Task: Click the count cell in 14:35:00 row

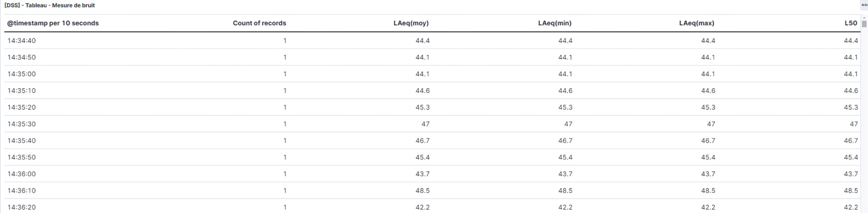Action: tap(285, 74)
